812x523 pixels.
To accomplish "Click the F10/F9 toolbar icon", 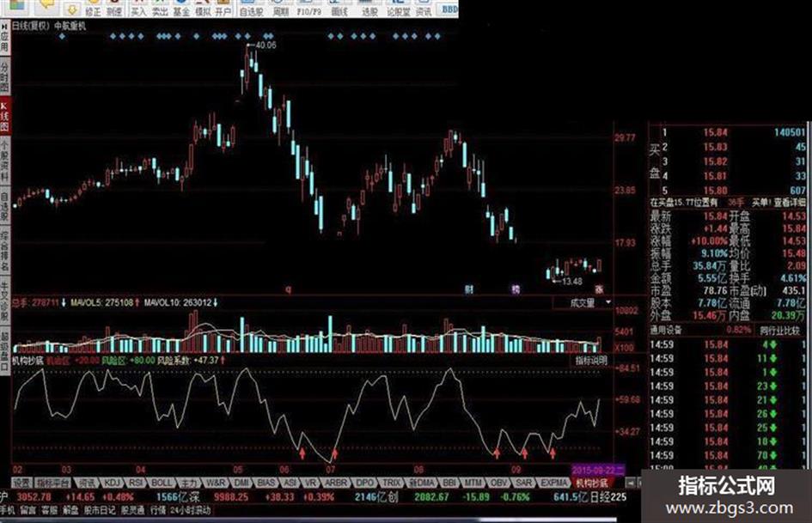I will (x=309, y=9).
